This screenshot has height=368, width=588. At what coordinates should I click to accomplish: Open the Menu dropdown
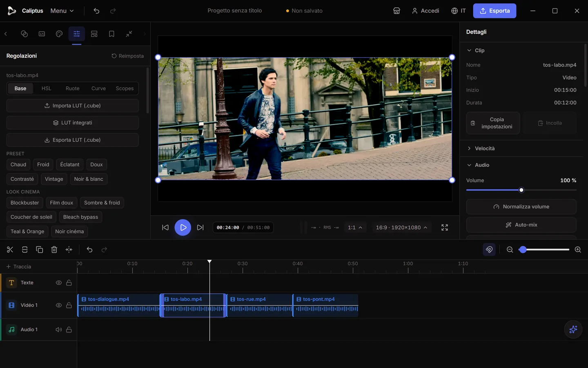coord(62,11)
